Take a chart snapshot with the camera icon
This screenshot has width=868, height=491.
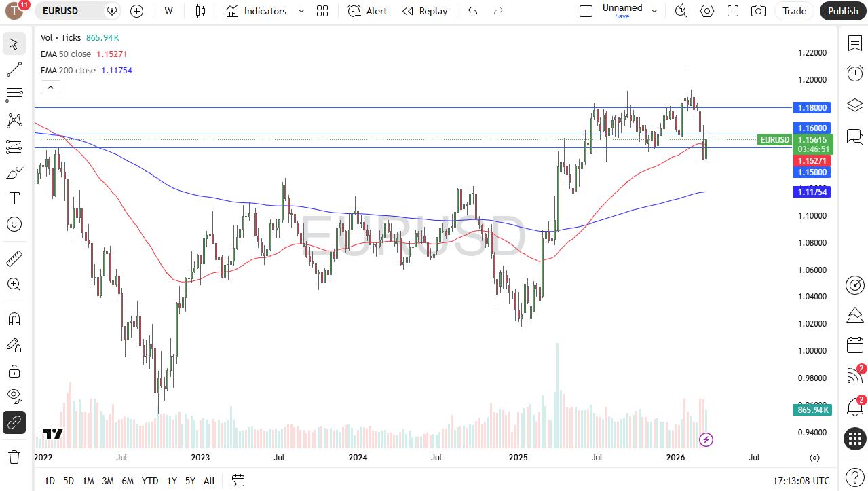pyautogui.click(x=758, y=11)
